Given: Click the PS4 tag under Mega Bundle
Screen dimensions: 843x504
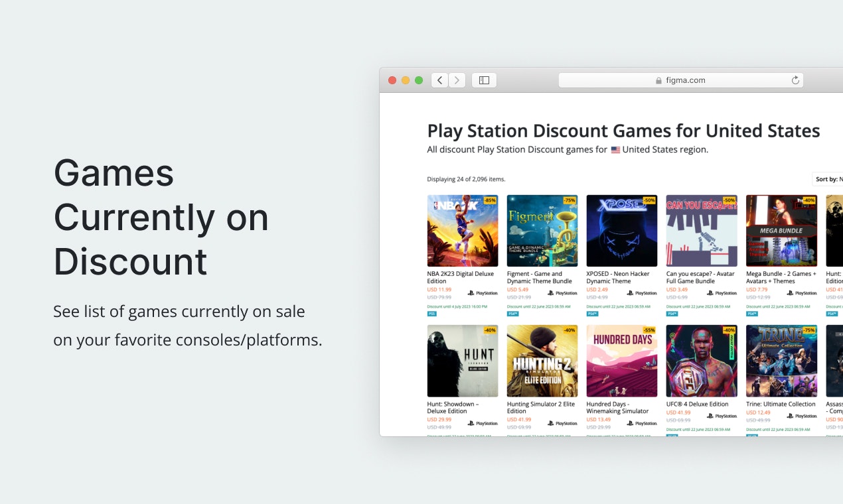Looking at the screenshot, I should click(x=751, y=314).
